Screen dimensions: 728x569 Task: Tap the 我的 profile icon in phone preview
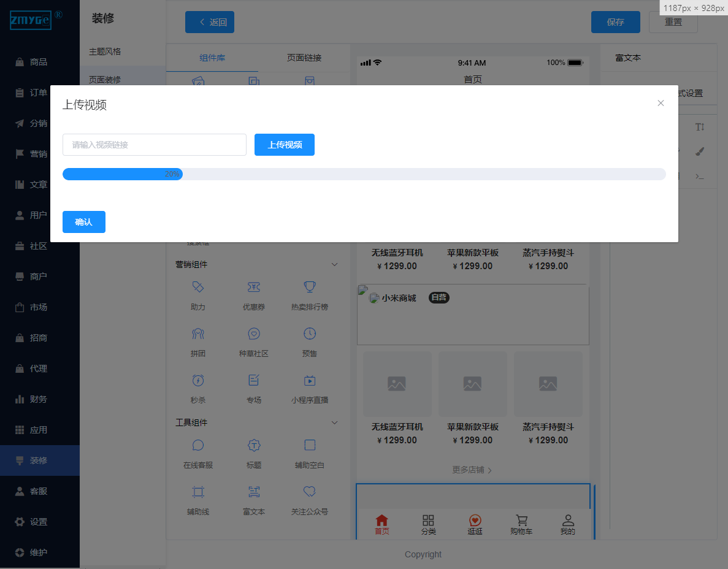tap(568, 521)
